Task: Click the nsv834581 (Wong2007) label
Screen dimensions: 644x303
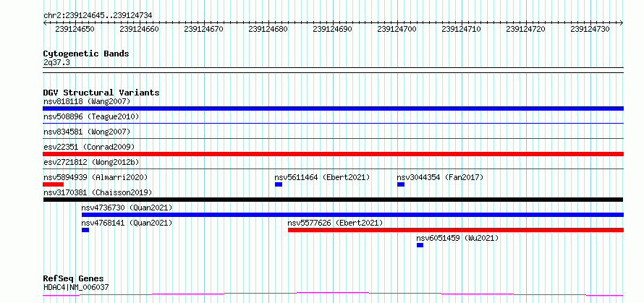Action: pyautogui.click(x=87, y=132)
